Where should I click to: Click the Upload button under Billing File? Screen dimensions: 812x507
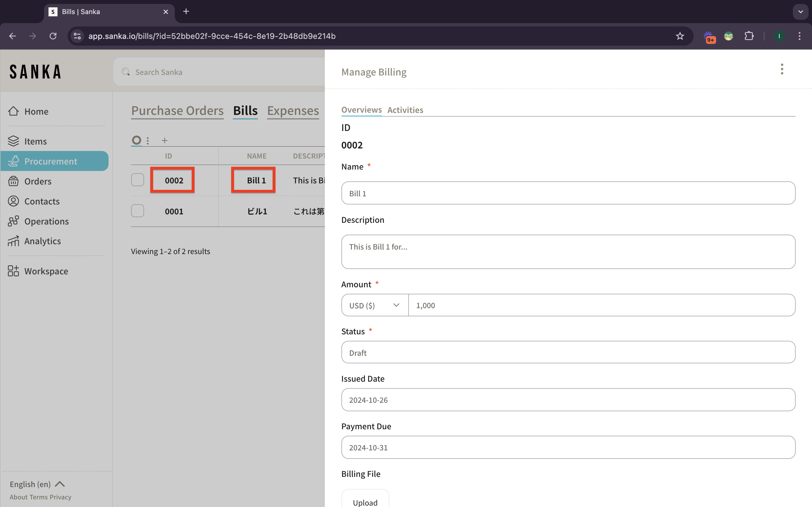365,502
